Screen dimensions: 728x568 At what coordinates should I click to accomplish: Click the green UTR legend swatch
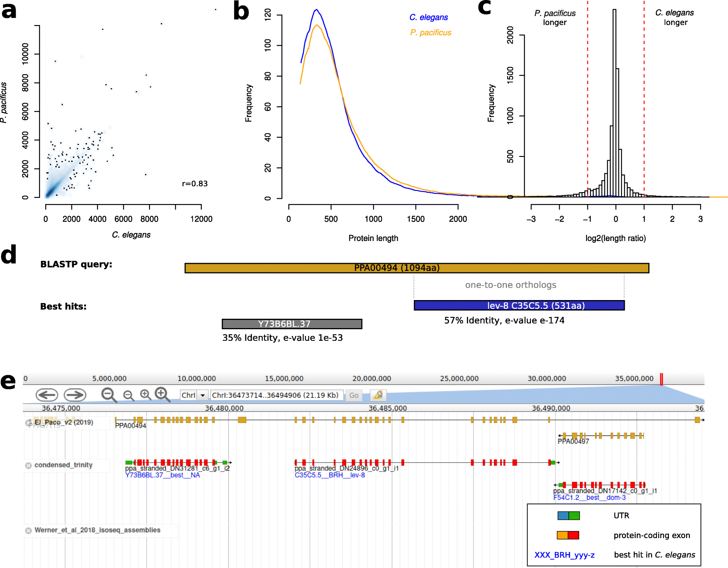[574, 516]
